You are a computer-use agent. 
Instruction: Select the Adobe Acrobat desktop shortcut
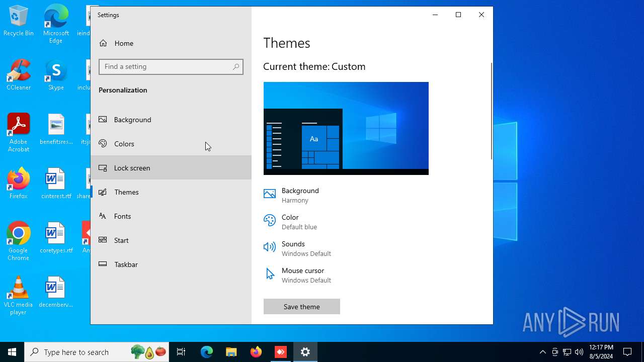coord(19,133)
